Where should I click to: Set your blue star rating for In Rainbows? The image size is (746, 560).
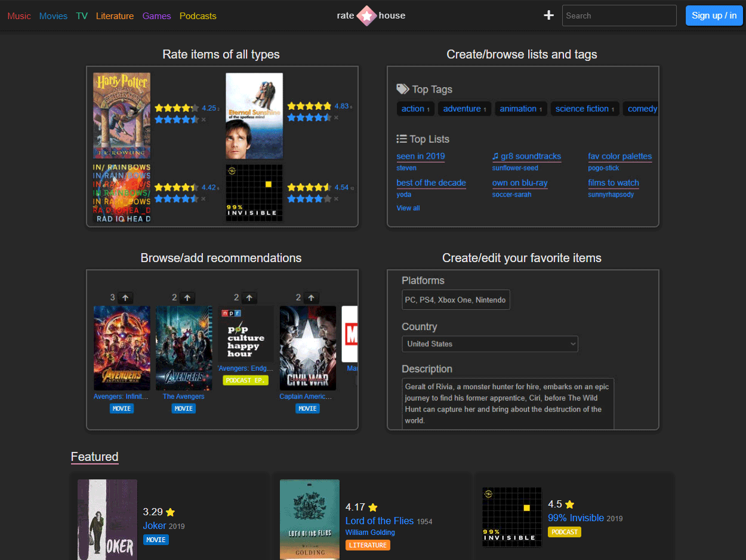[177, 199]
